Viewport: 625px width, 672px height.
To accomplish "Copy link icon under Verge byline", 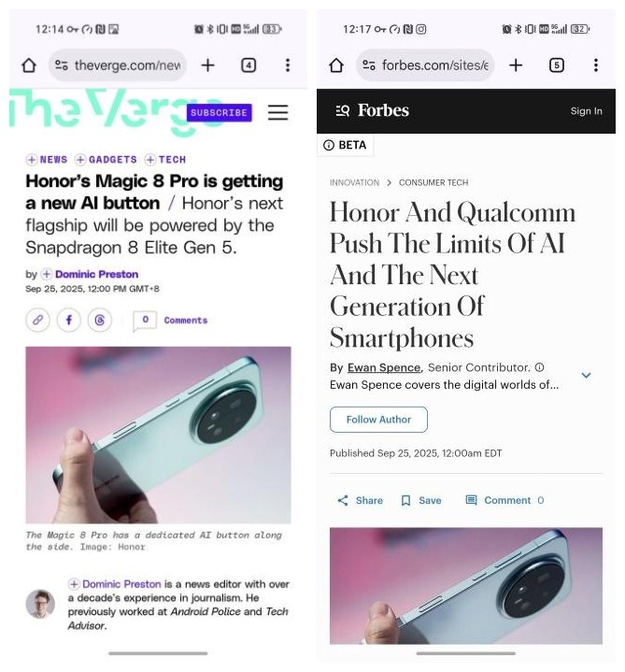I will 37,320.
